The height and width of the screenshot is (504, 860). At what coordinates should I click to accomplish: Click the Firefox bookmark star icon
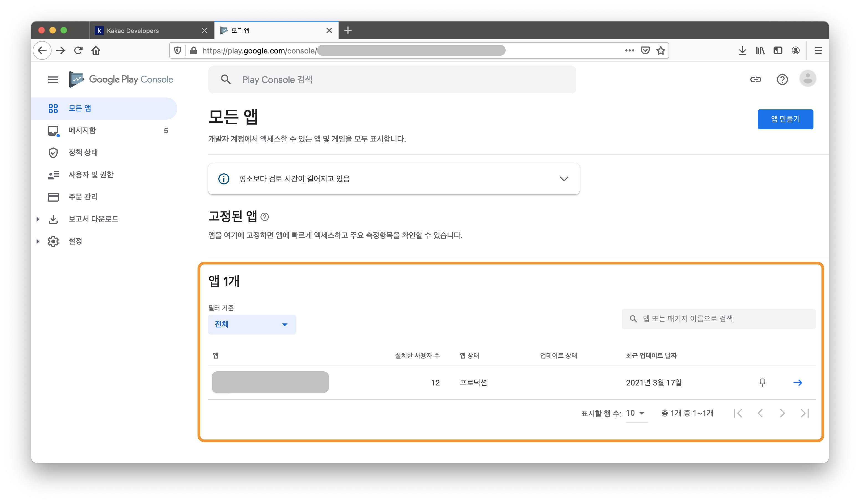[x=661, y=50]
